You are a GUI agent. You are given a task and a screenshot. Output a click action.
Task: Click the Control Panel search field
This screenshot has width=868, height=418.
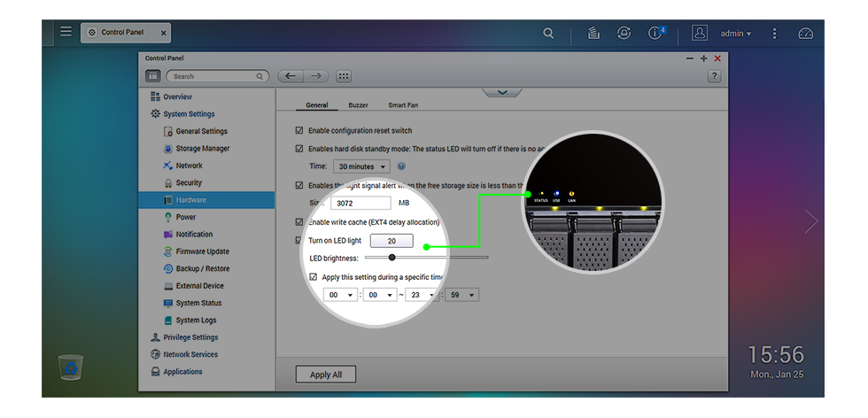point(217,76)
